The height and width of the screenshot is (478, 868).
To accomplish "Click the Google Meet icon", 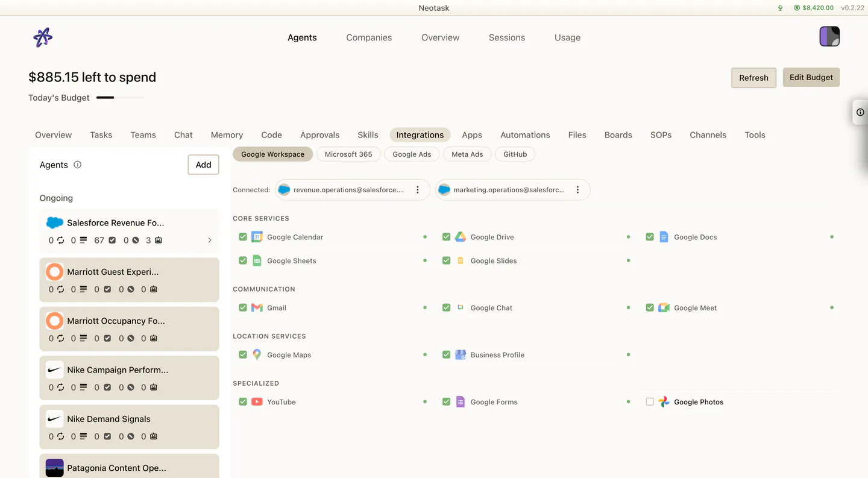I will (664, 307).
